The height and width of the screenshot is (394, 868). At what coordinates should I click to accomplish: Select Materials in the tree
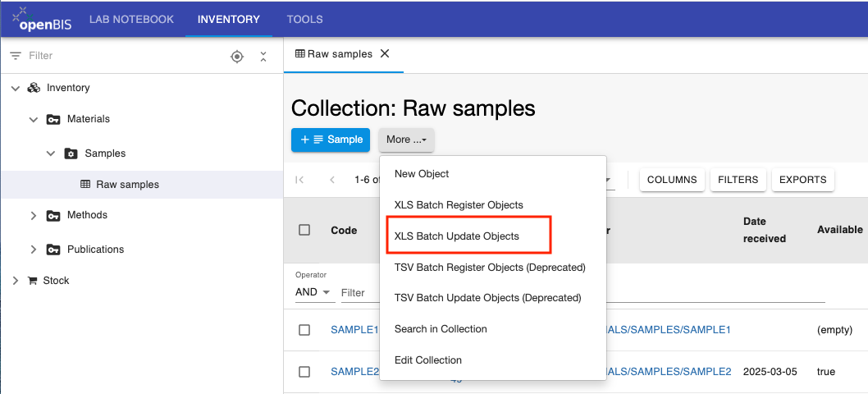pyautogui.click(x=89, y=119)
